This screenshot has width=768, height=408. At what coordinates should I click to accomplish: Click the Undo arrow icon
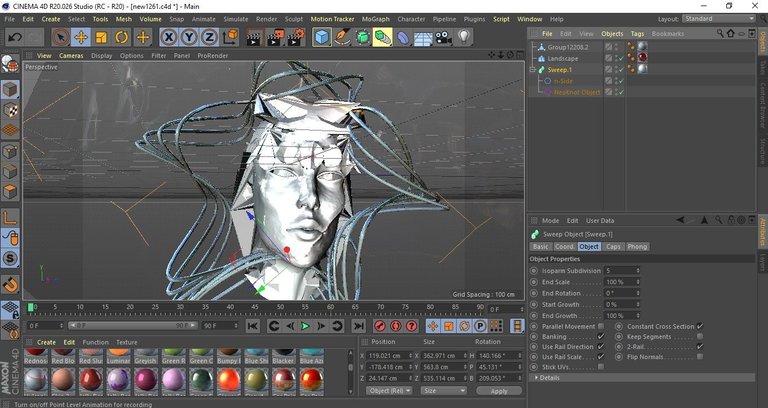point(16,37)
